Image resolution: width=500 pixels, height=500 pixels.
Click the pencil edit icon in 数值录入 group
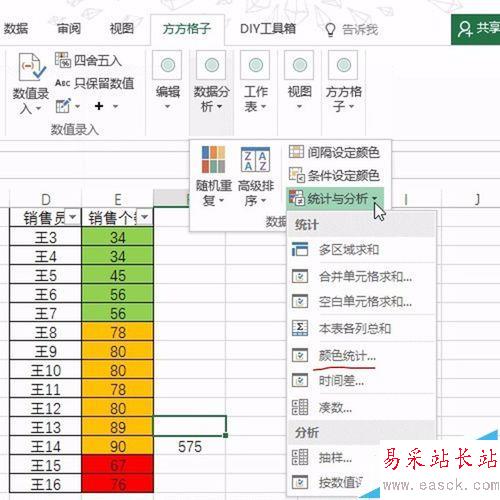[63, 106]
